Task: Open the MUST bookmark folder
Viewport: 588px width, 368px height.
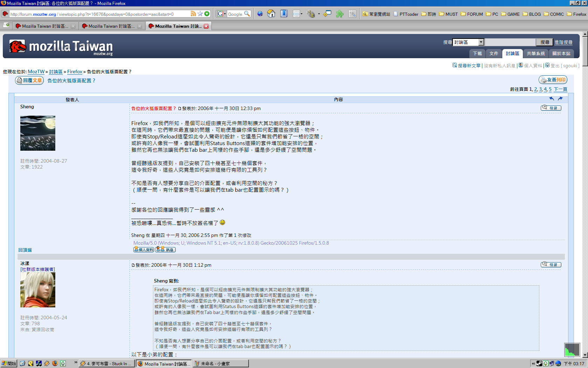Action: pos(449,14)
